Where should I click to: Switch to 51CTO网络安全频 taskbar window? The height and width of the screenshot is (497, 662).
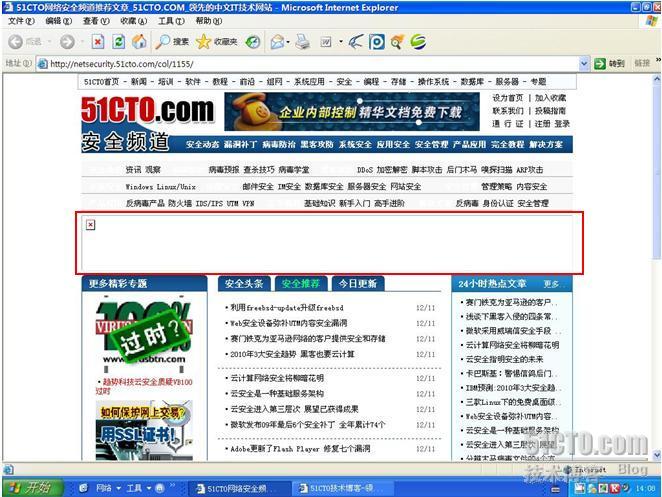(239, 489)
